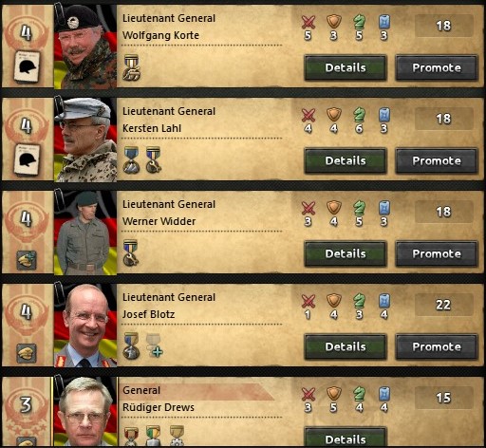Promote Lieutenant General Kersten Lahl
Image resolution: width=486 pixels, height=448 pixels.
pyautogui.click(x=437, y=160)
